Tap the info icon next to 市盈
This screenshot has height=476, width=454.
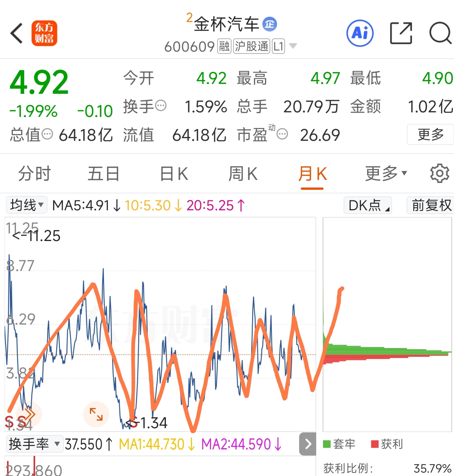tap(282, 134)
